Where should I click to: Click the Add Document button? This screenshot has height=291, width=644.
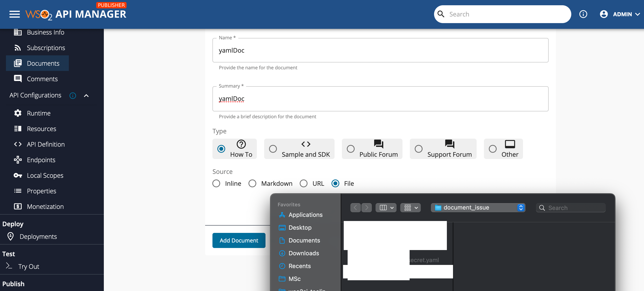point(239,240)
